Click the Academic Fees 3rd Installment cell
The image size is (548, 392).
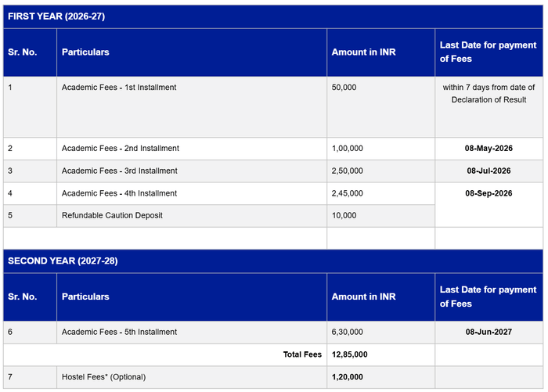coord(120,171)
